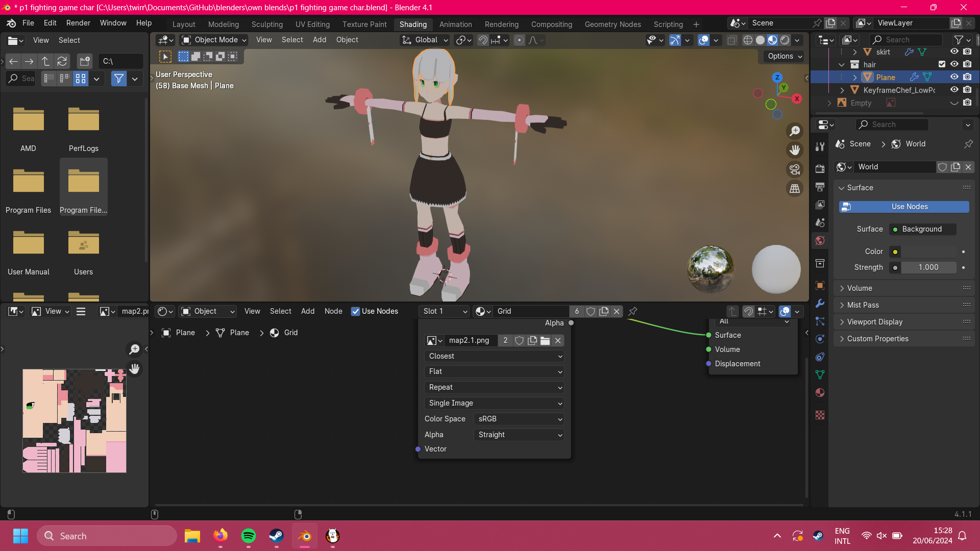
Task: Open the image browse folder icon for map2.1.png
Action: click(x=544, y=340)
